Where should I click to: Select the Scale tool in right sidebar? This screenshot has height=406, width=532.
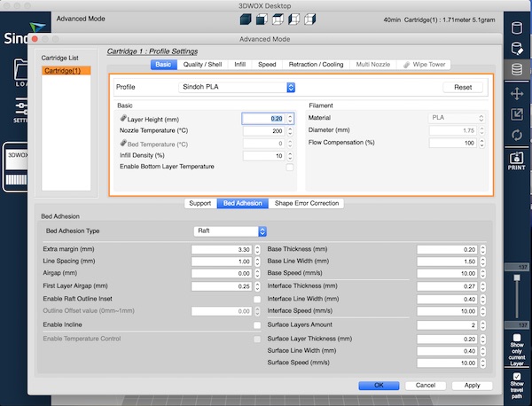click(x=517, y=113)
